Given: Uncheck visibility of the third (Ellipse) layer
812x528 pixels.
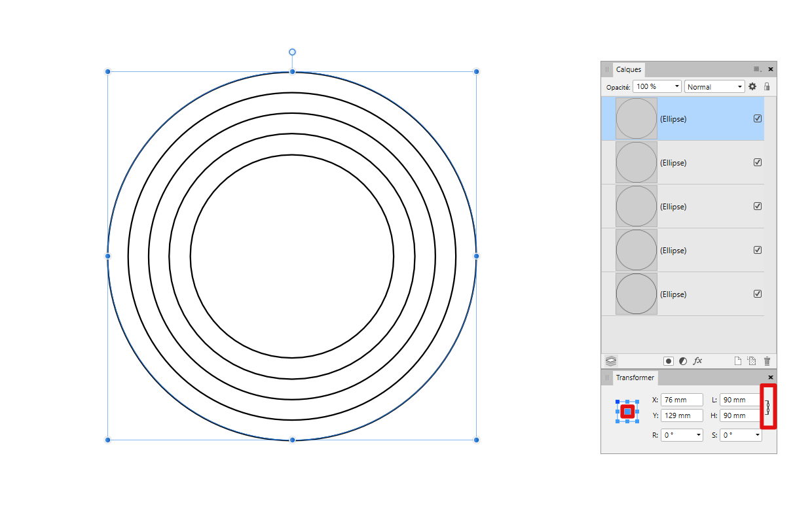Looking at the screenshot, I should (x=758, y=206).
